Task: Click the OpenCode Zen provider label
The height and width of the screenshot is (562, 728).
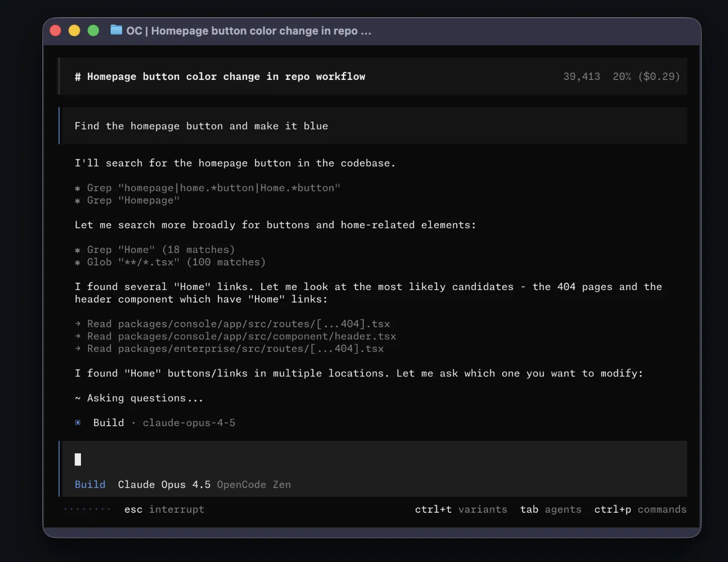Action: coord(254,484)
